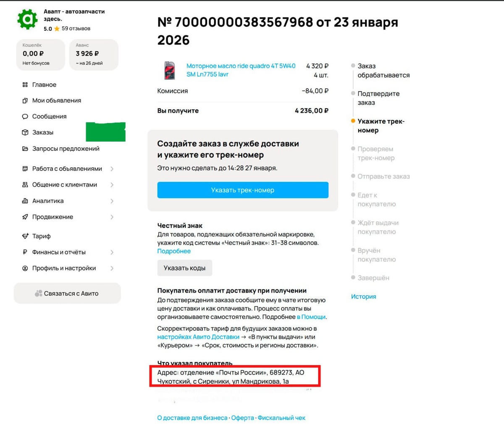Click the green gear shop logo
This screenshot has width=504, height=427.
click(x=27, y=19)
